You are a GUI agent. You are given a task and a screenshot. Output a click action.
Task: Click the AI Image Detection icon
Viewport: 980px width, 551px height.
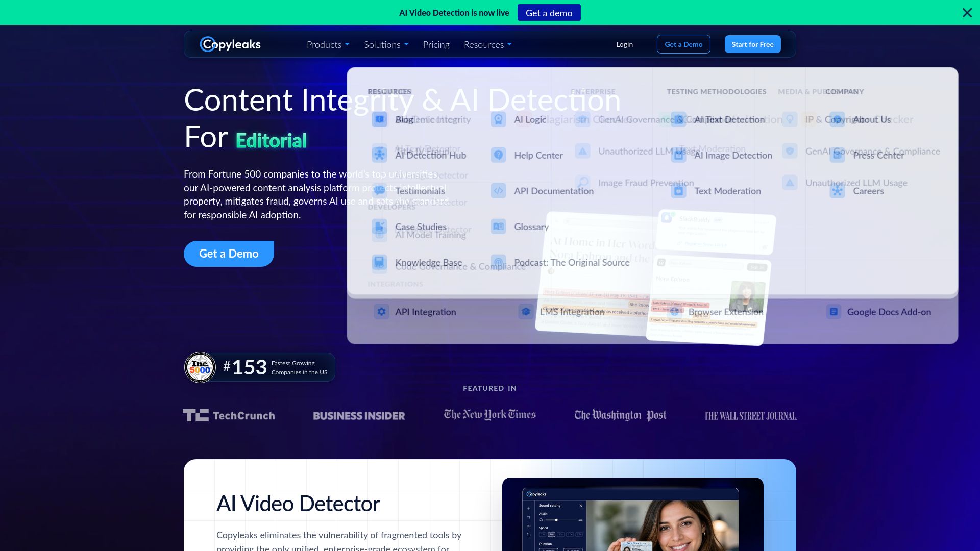[x=678, y=155]
